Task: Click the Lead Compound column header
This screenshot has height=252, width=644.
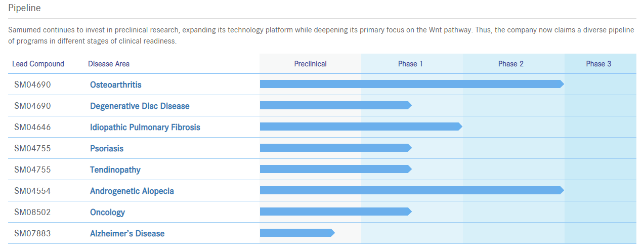Action: pyautogui.click(x=38, y=64)
